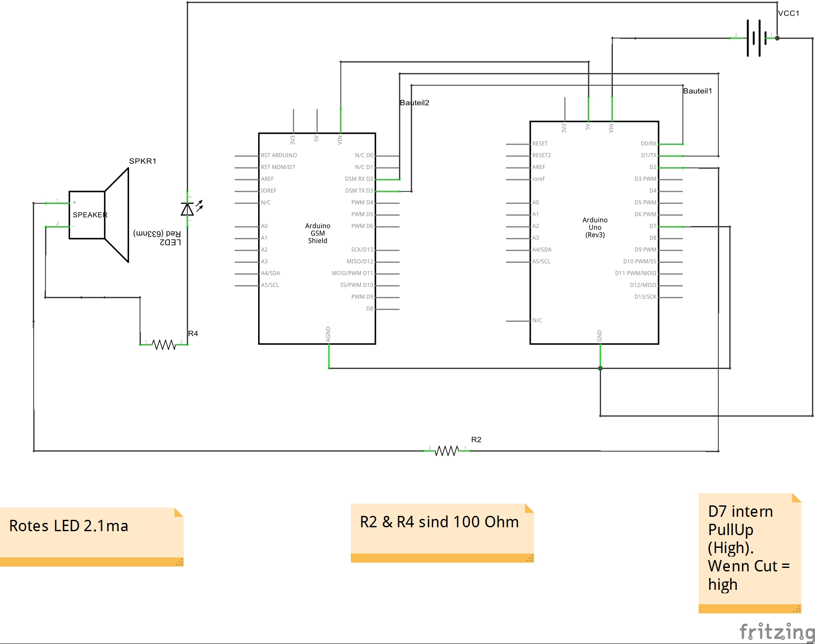Click 'GND' pin on Arduino Uno
Viewport: 815px width, 644px height.
(x=599, y=336)
